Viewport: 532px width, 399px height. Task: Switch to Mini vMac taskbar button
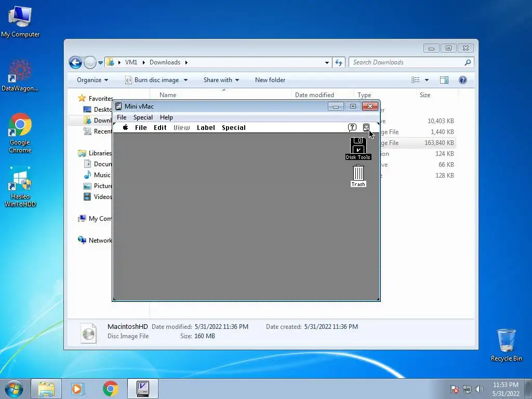pos(143,389)
